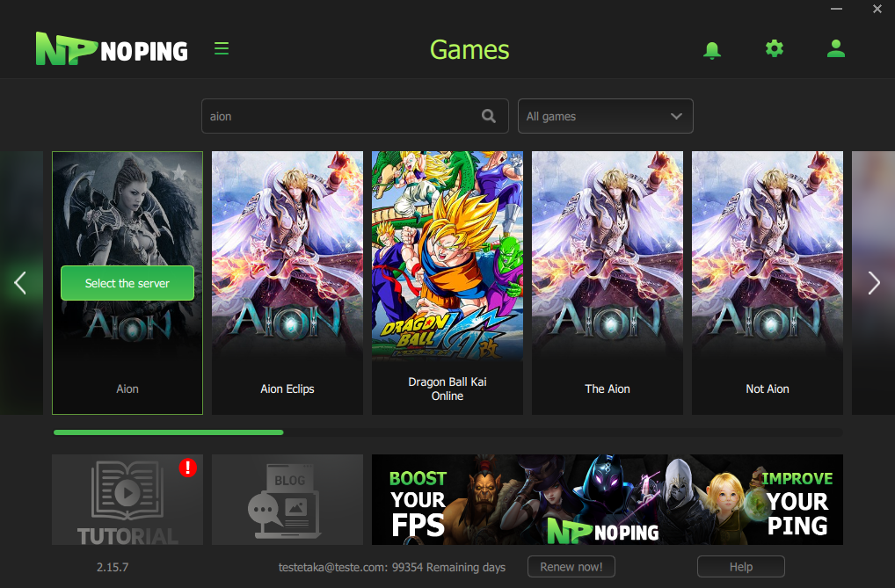The height and width of the screenshot is (588, 895).
Task: Open settings via the gear icon
Action: pyautogui.click(x=774, y=48)
